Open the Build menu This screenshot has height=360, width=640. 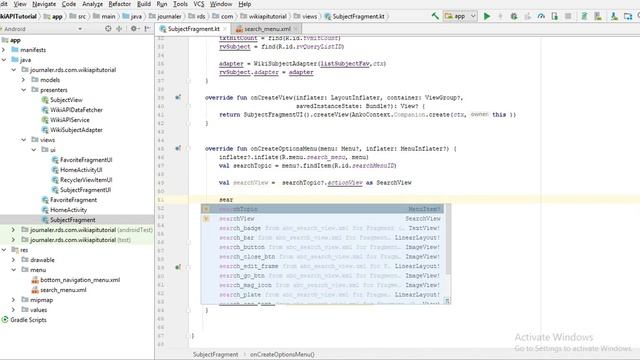(144, 4)
